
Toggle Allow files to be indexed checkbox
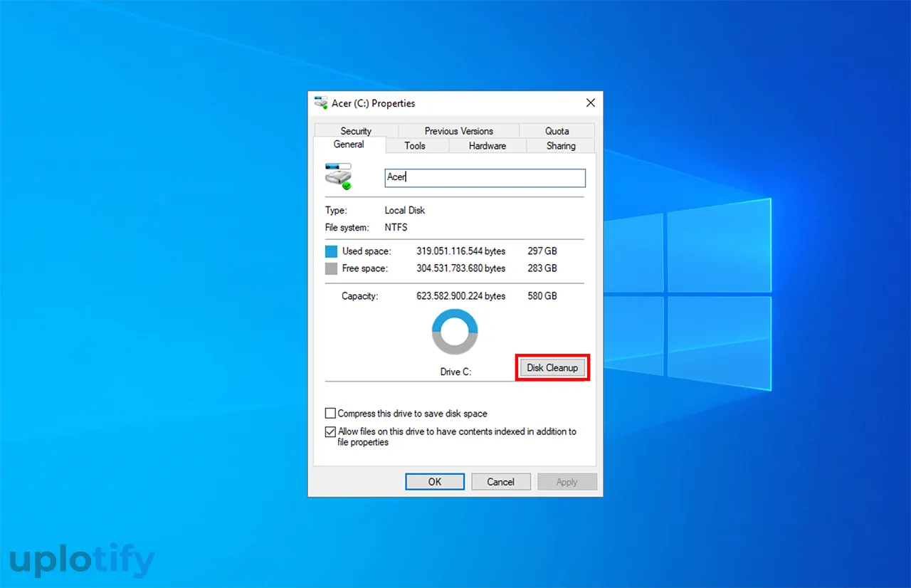click(x=330, y=431)
